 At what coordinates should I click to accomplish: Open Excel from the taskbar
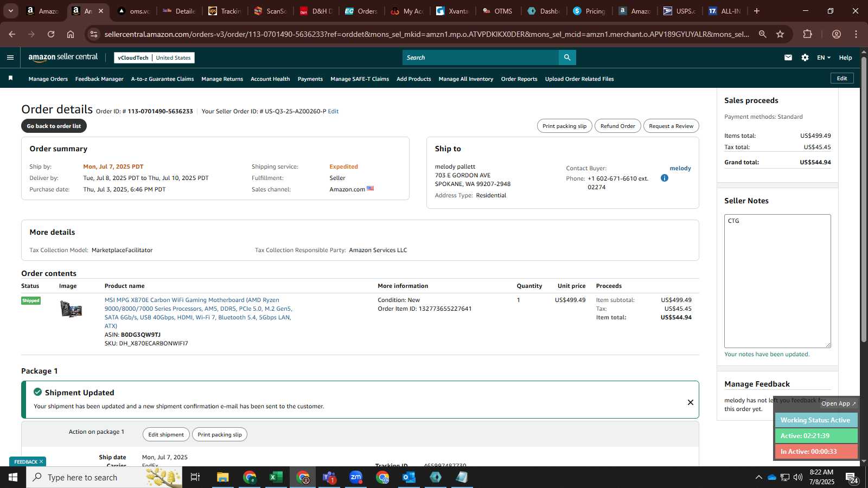(276, 477)
